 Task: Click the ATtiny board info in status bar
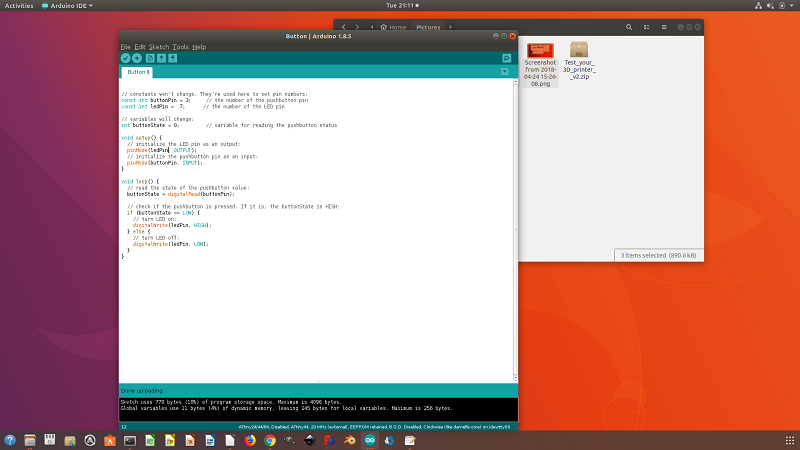pyautogui.click(x=374, y=427)
